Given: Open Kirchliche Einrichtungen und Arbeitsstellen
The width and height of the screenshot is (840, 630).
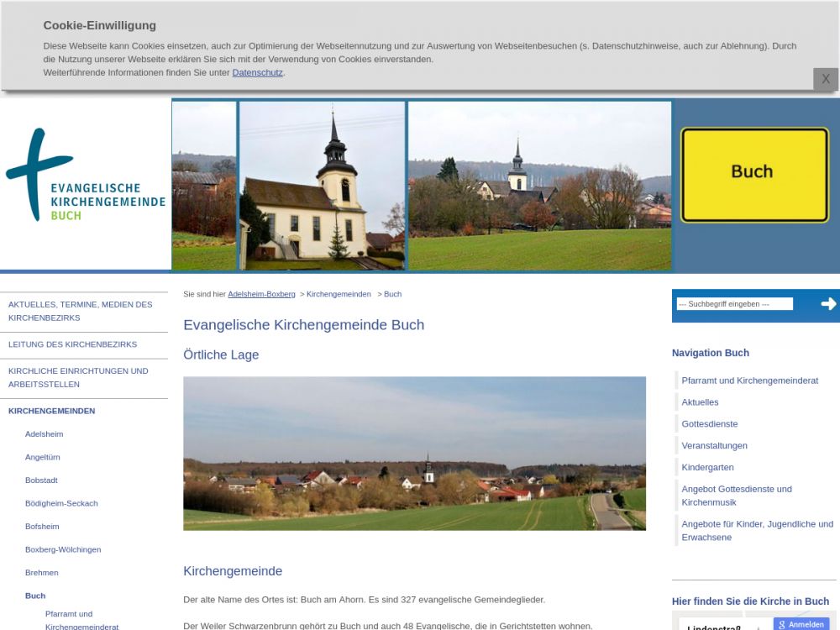Looking at the screenshot, I should tap(78, 378).
